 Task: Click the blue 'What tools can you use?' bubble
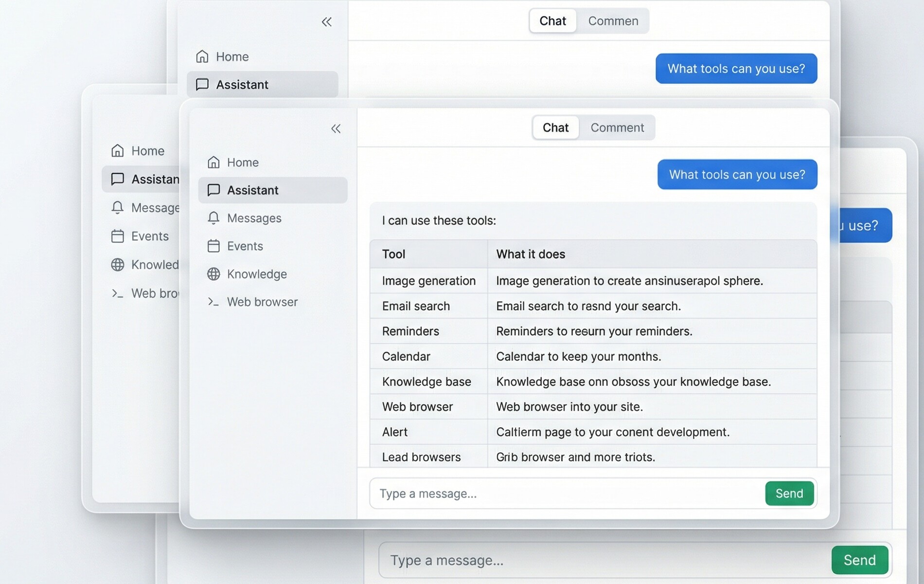pyautogui.click(x=737, y=174)
